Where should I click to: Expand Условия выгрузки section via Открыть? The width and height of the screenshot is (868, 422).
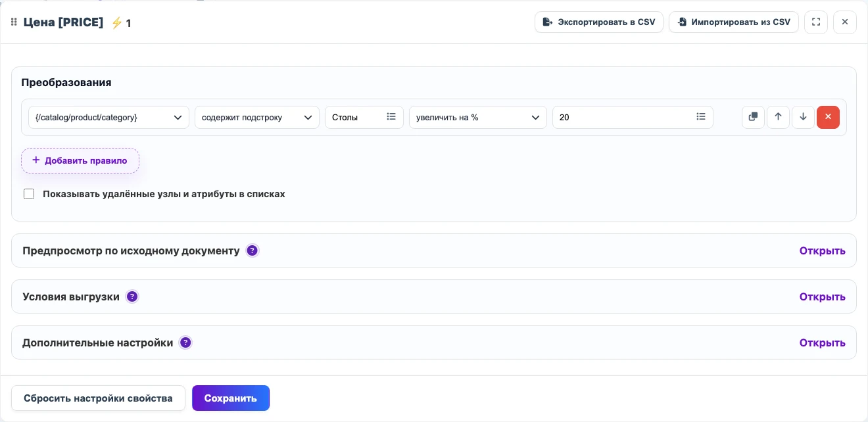pos(822,296)
